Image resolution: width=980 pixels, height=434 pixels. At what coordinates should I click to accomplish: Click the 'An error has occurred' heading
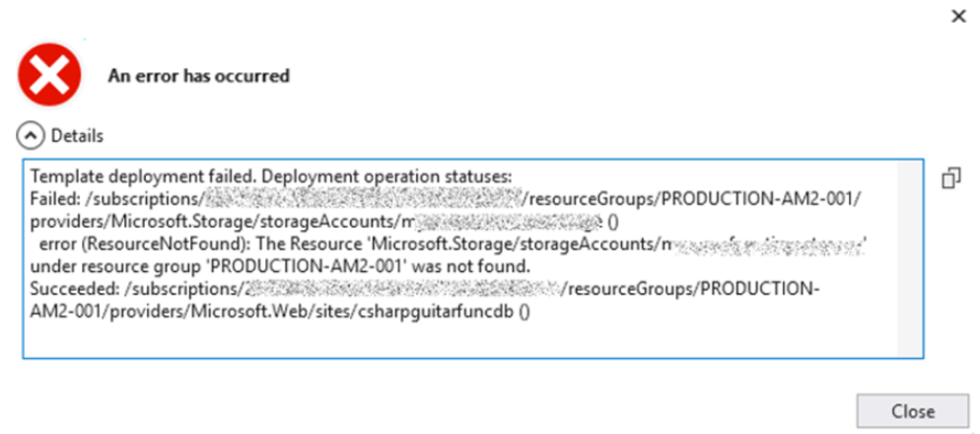tap(198, 76)
